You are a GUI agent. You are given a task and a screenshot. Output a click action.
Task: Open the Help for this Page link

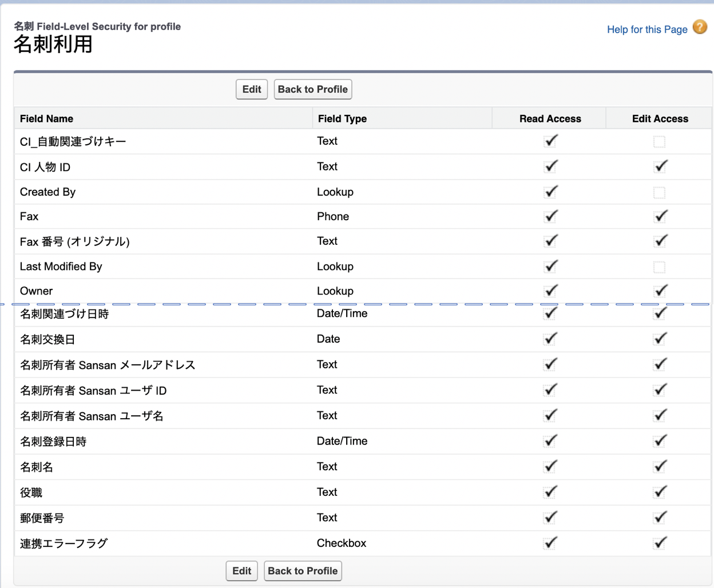[x=646, y=29]
